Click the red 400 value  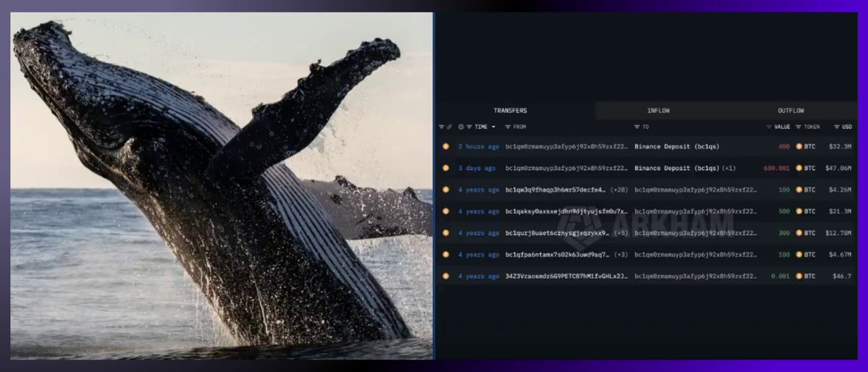click(784, 147)
